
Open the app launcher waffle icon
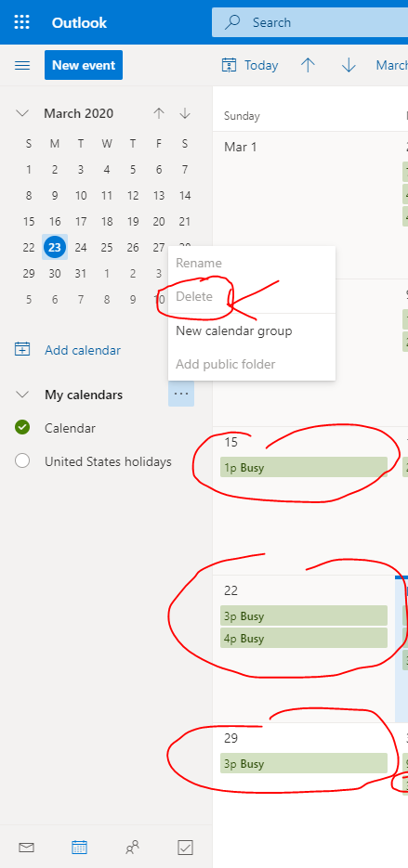tap(21, 22)
